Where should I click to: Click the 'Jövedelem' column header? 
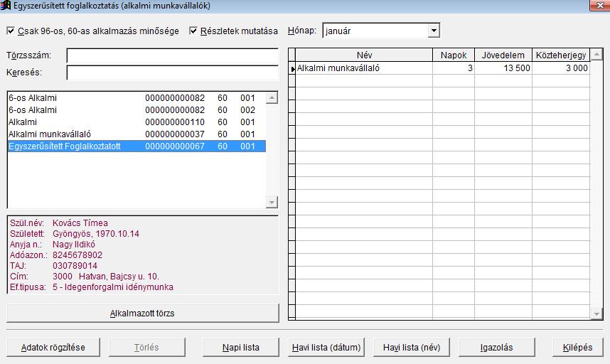pyautogui.click(x=503, y=55)
